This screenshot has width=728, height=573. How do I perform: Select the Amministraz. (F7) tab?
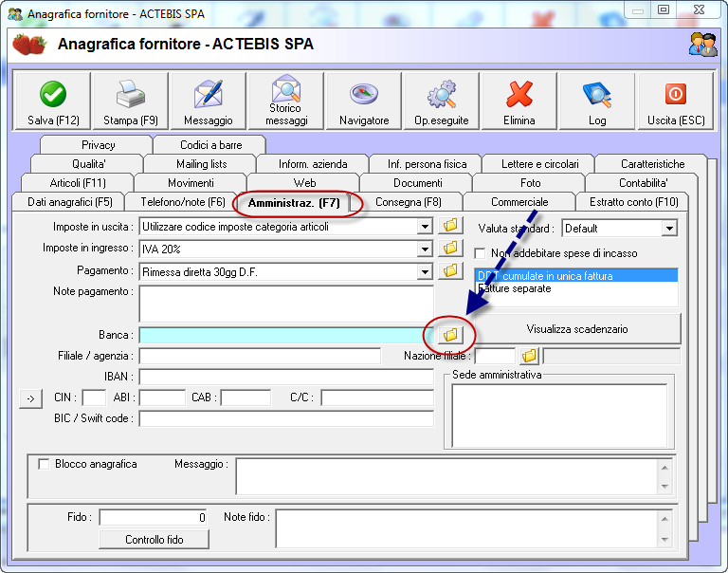pyautogui.click(x=294, y=203)
